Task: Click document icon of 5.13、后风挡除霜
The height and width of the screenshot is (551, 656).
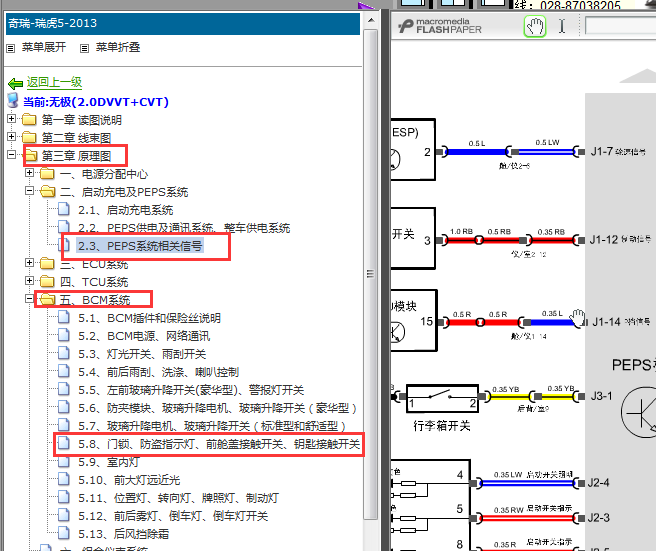Action: (64, 533)
